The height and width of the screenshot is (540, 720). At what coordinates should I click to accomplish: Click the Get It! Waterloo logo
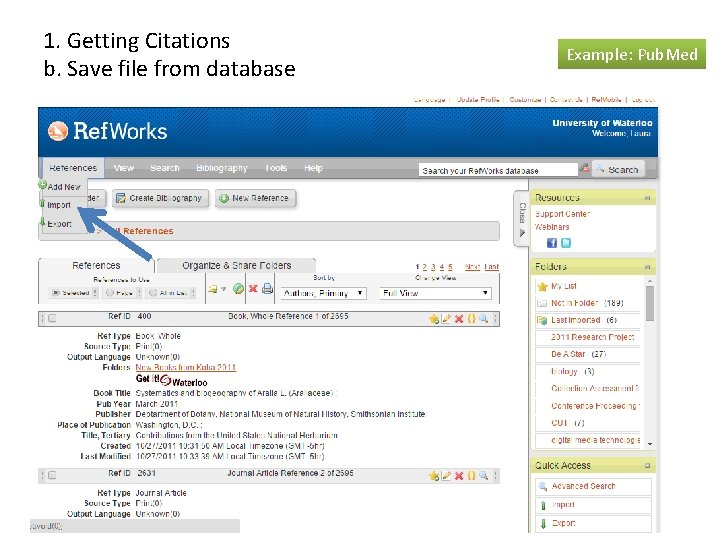pos(171,380)
